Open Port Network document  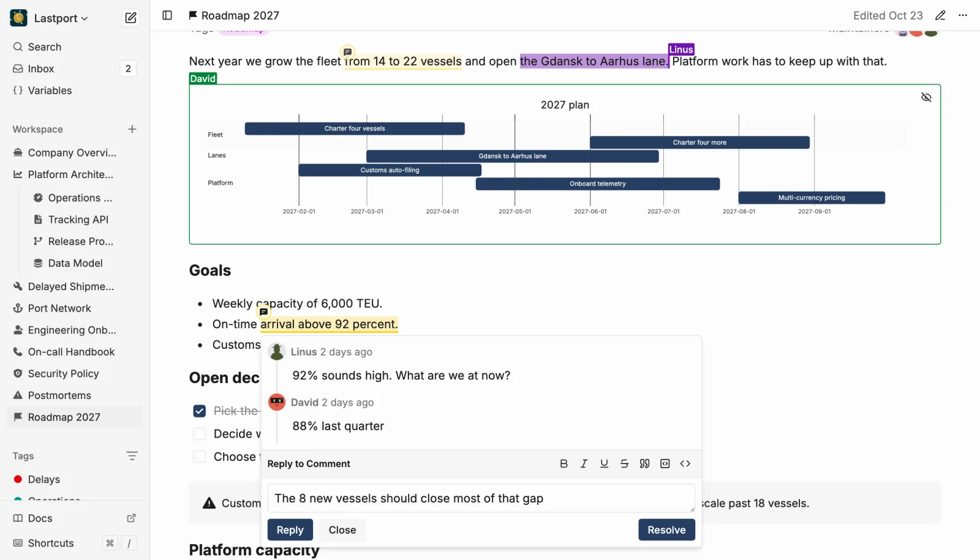pyautogui.click(x=75, y=308)
